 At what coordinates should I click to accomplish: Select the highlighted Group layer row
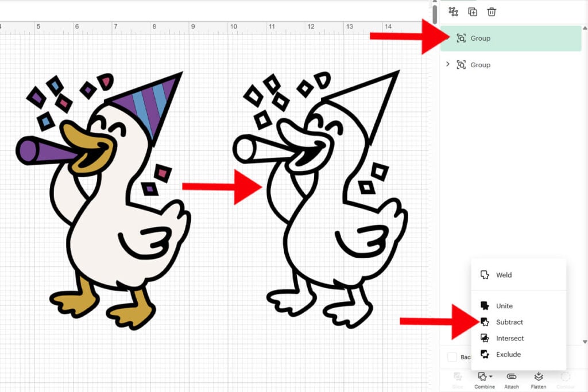510,38
